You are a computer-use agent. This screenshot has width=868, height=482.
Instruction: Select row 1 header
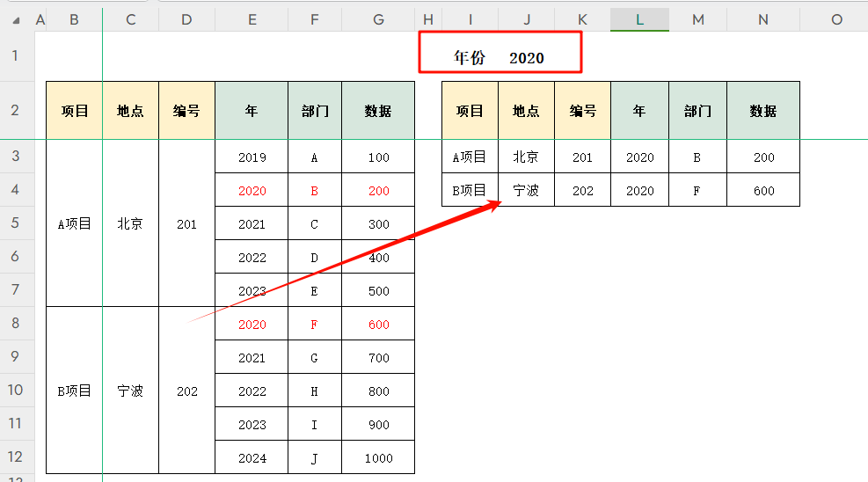point(17,56)
